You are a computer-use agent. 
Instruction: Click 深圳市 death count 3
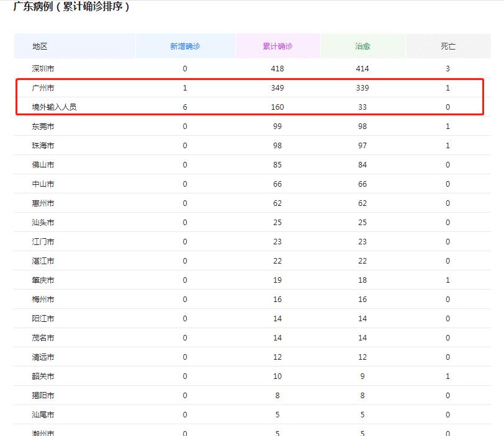click(448, 69)
